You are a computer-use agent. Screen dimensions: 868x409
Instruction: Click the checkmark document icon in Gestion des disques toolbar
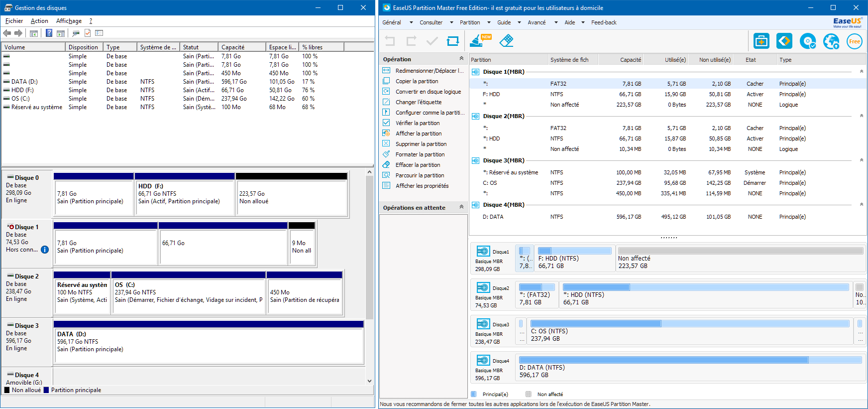[x=88, y=33]
